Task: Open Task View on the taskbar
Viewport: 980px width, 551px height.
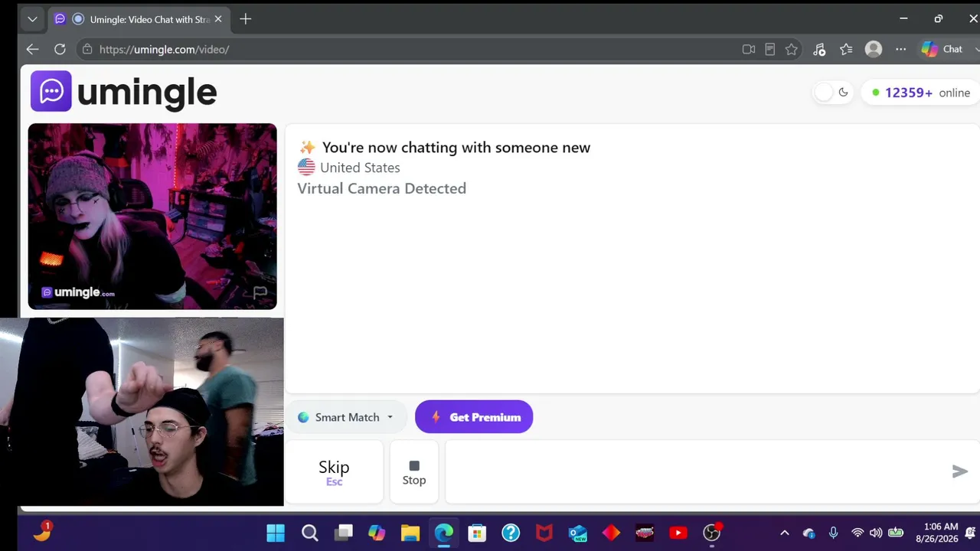Action: (344, 533)
